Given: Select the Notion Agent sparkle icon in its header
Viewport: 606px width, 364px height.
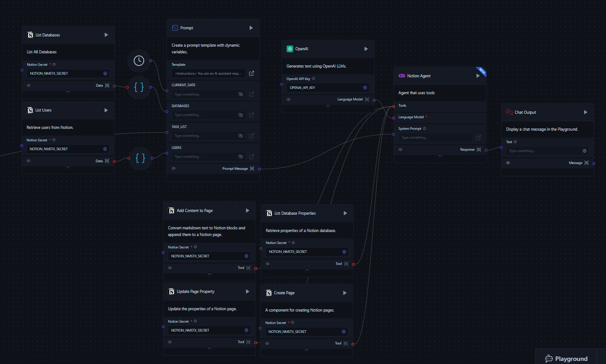Looking at the screenshot, I should (403, 76).
